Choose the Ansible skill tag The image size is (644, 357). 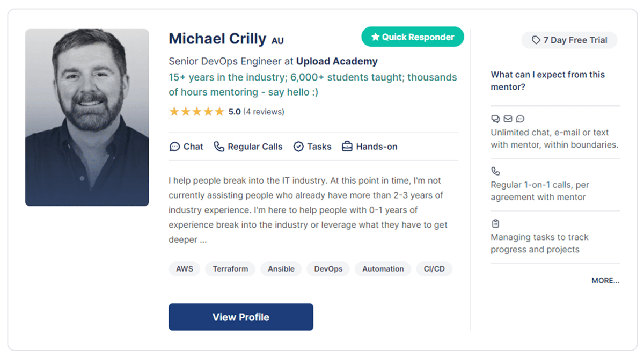tap(281, 269)
